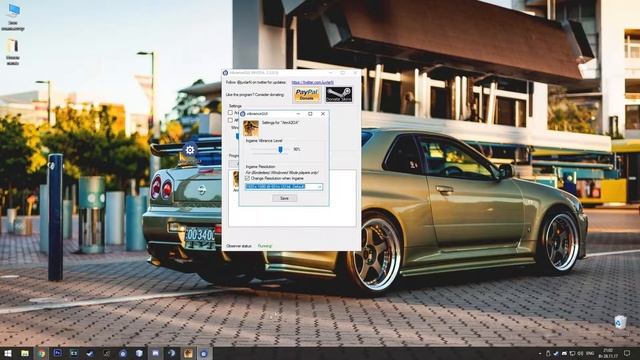This screenshot has height=360, width=640.
Task: Open the Recycle Bin on desktop
Action: (620, 322)
